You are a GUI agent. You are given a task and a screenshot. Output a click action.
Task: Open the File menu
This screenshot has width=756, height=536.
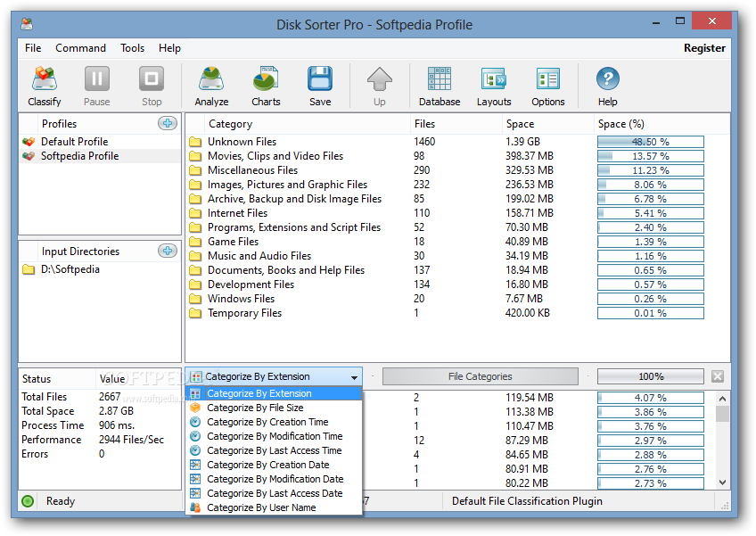tap(33, 48)
